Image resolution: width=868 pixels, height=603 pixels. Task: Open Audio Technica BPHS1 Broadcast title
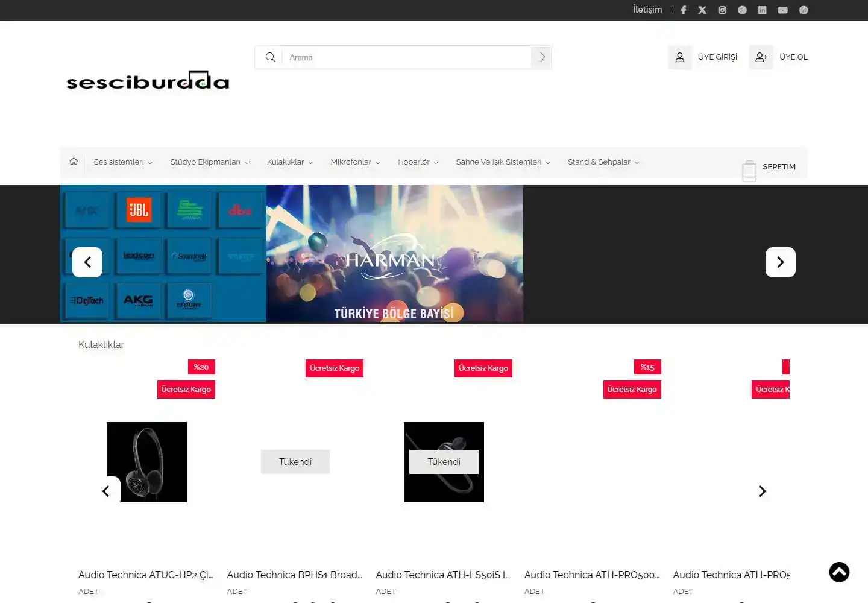295,575
